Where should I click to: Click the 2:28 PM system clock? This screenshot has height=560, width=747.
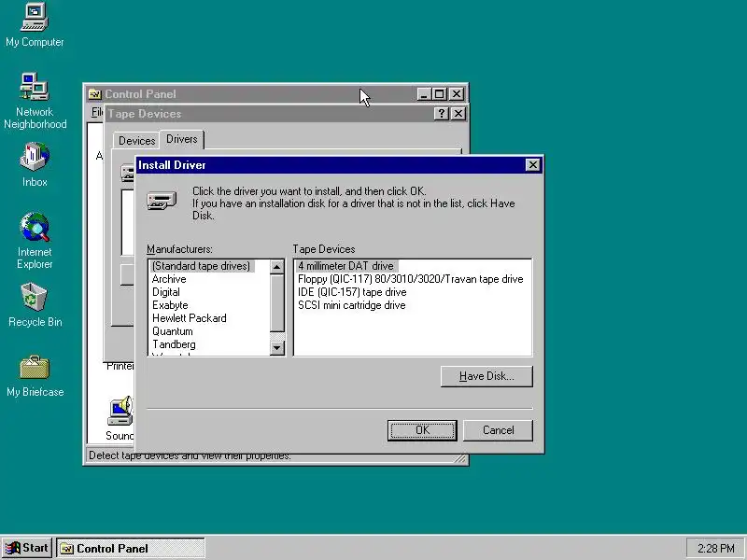coord(715,548)
